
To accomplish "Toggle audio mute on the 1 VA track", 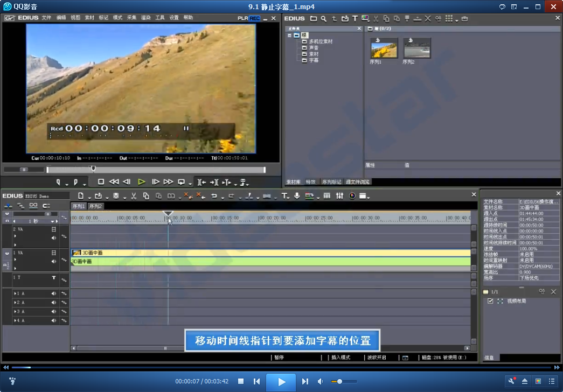I will tap(53, 261).
